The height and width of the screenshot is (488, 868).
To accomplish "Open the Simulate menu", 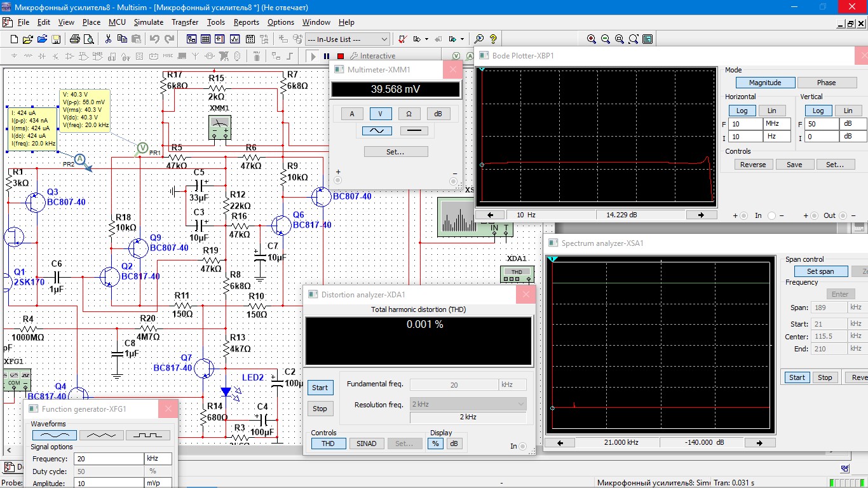I will coord(148,22).
